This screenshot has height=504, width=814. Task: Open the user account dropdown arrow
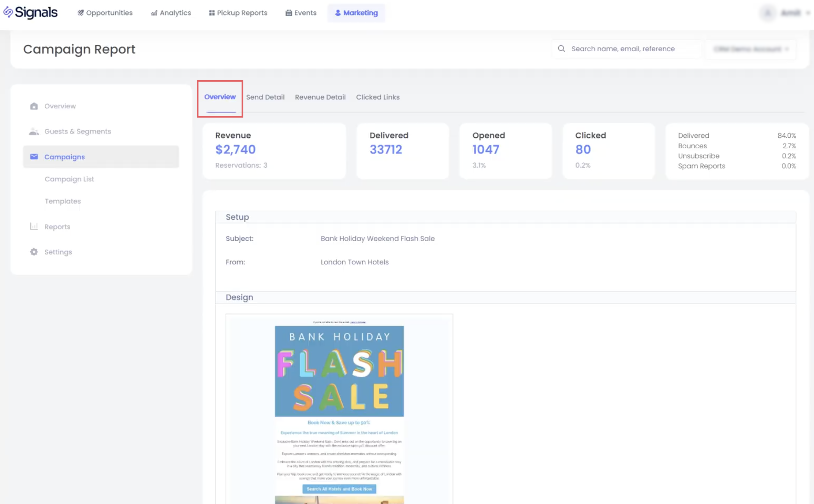coord(808,13)
